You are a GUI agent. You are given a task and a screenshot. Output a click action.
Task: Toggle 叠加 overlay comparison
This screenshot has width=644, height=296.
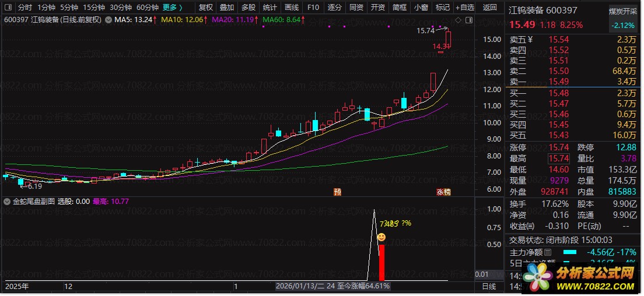[x=227, y=8]
